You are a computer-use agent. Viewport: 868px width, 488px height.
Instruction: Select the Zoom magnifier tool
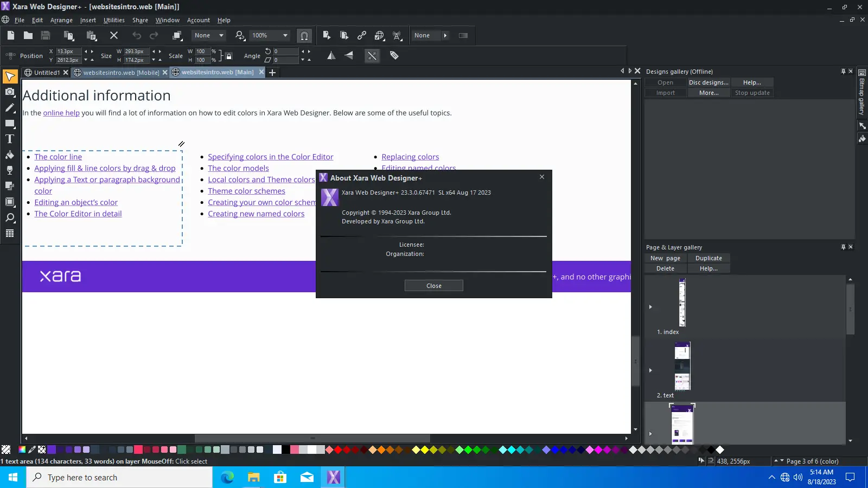pyautogui.click(x=10, y=218)
